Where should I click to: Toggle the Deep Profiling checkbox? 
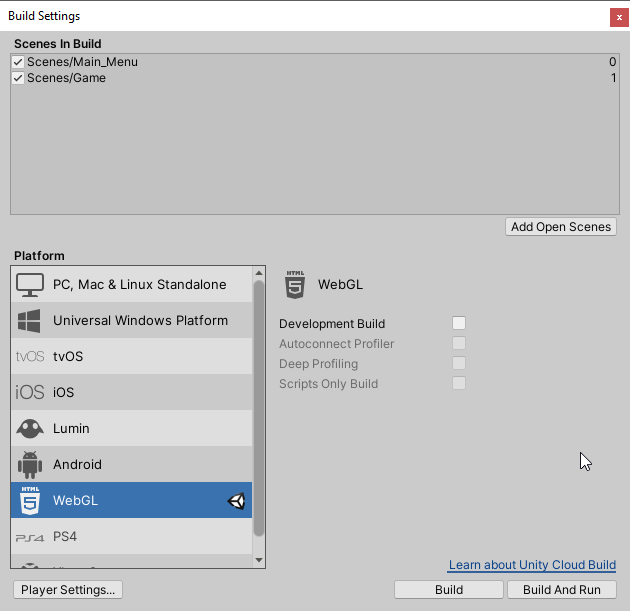tap(459, 363)
